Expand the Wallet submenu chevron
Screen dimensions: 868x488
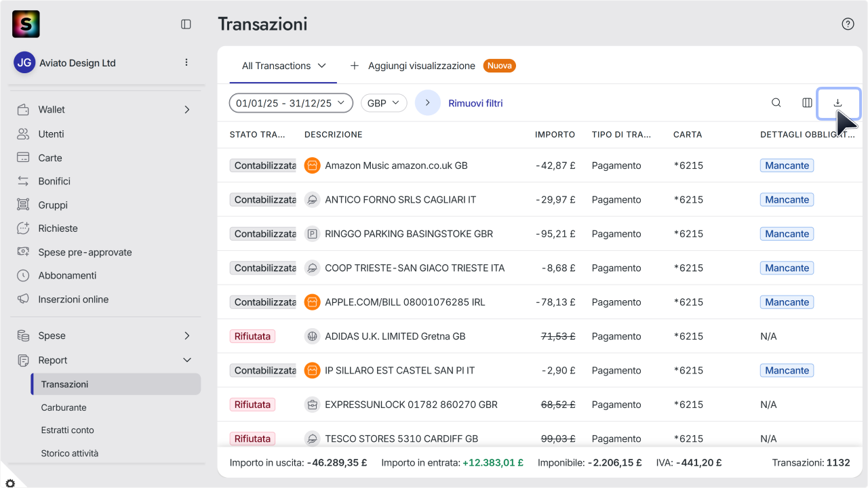187,109
